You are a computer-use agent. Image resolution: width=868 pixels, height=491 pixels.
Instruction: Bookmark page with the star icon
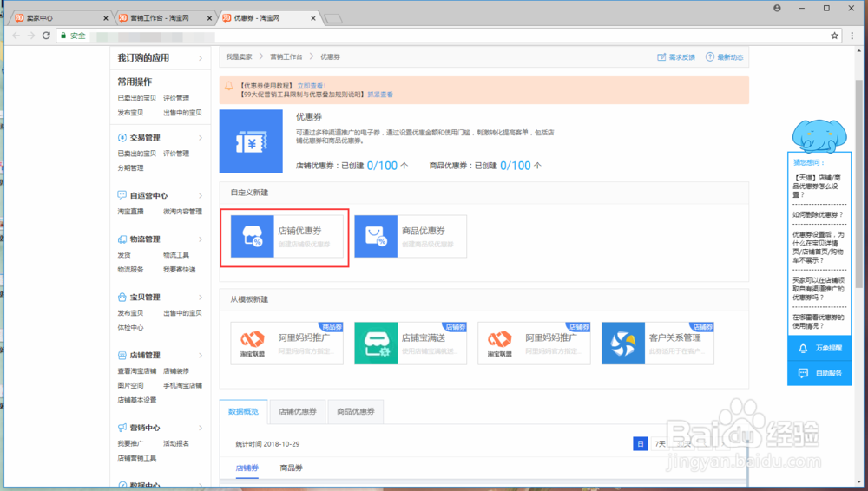click(x=834, y=36)
